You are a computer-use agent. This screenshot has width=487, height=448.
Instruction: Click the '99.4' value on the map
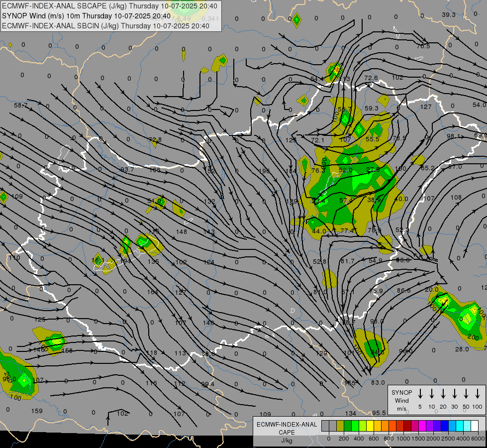[207, 384]
